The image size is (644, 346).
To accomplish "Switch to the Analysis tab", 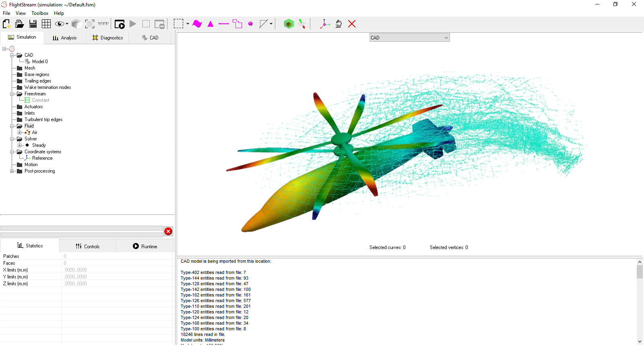I will [65, 38].
